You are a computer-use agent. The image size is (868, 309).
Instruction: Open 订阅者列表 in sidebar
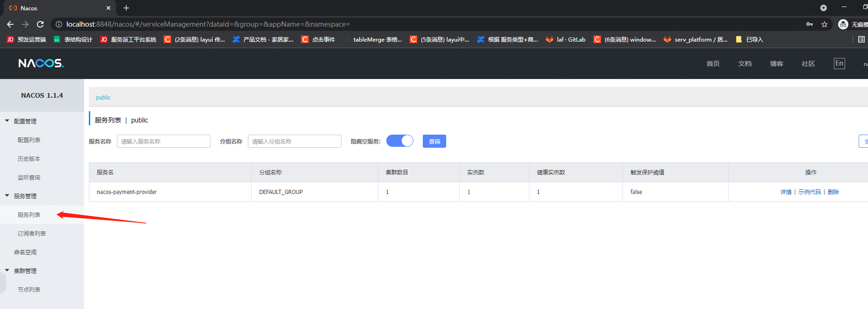point(32,233)
